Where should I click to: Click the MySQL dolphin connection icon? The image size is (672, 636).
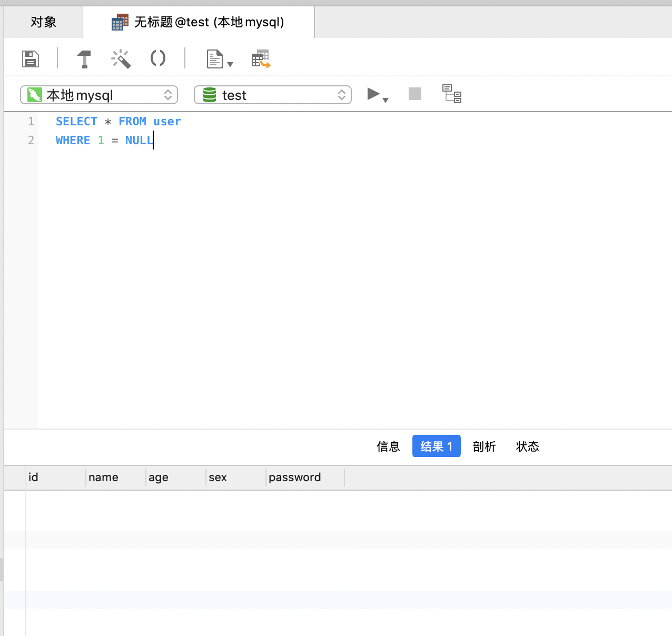click(x=35, y=95)
